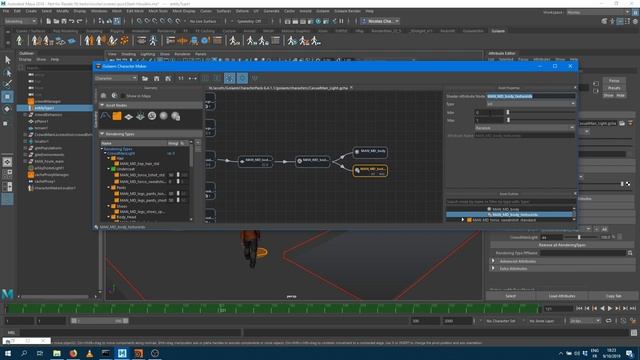Click CasualManLight weight slider in Attribute Editor
Viewport: 640px width, 360px height.
pos(579,237)
